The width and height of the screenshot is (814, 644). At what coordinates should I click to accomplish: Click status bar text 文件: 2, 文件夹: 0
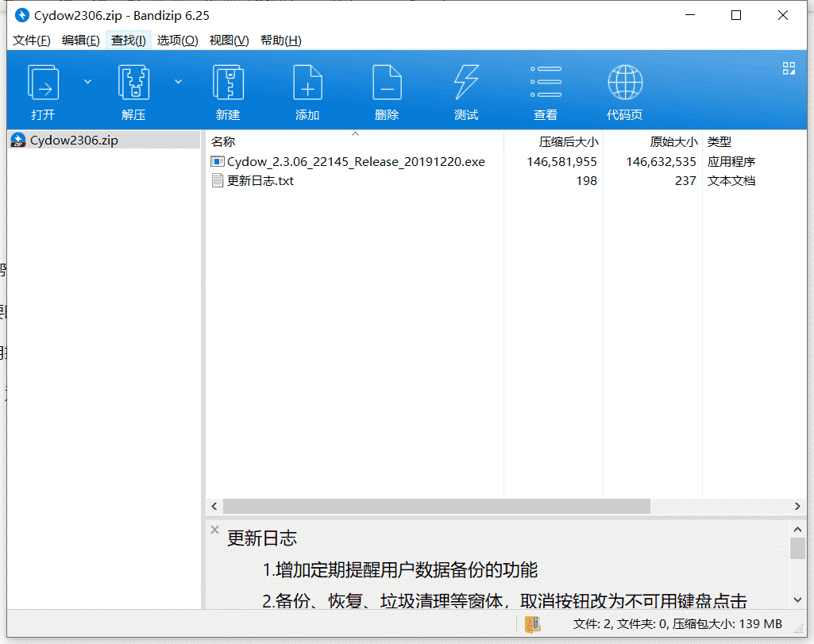coord(621,624)
